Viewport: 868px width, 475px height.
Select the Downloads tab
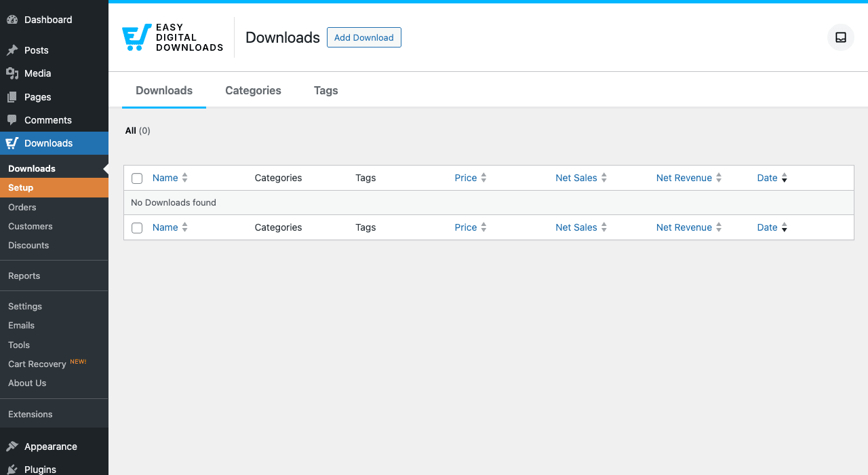164,90
